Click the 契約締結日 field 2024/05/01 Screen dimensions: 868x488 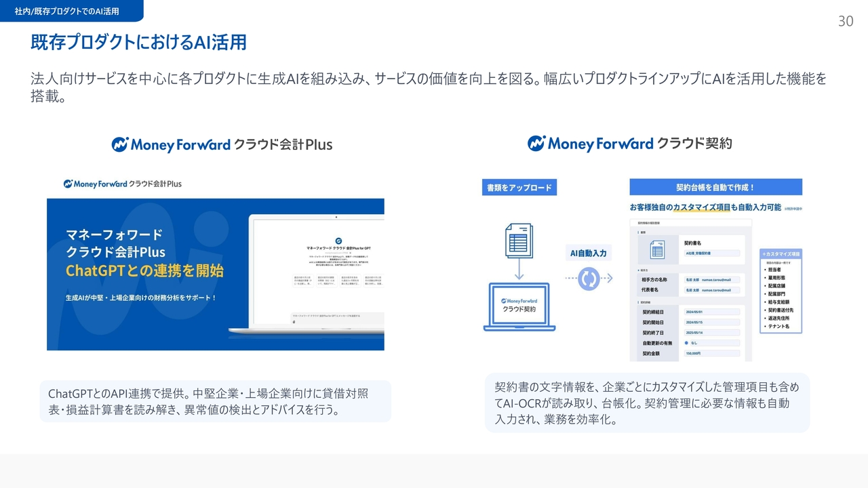tap(711, 312)
